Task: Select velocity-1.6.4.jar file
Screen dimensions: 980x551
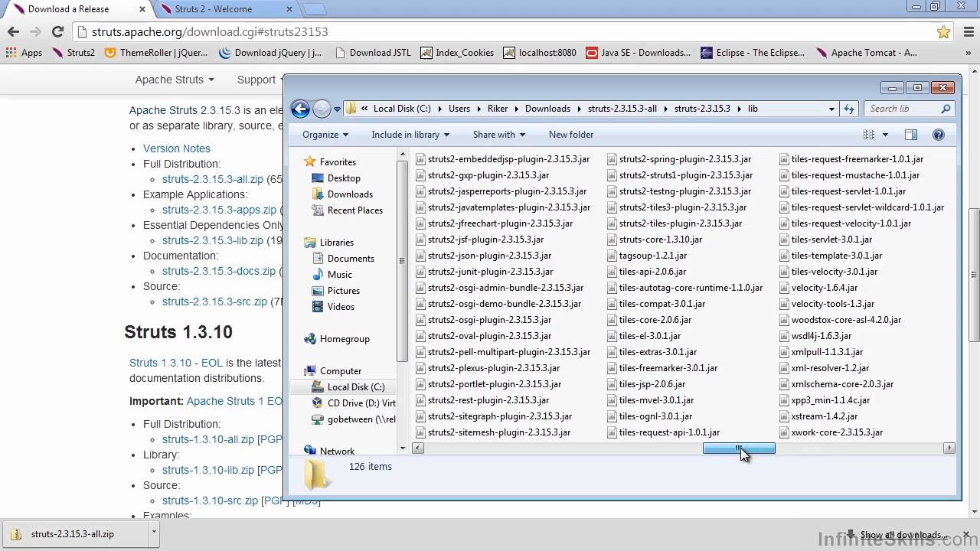Action: tap(818, 288)
